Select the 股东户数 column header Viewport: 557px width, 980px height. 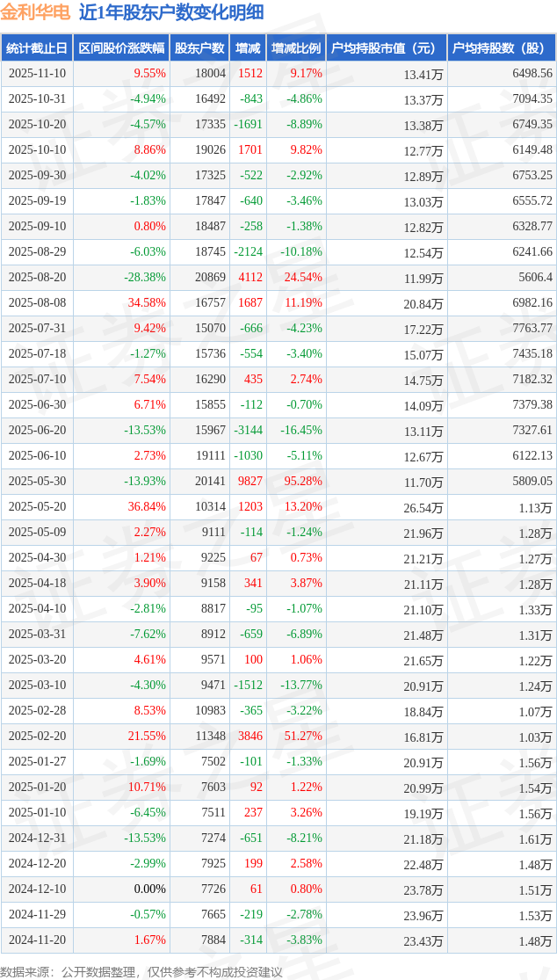pos(199,48)
